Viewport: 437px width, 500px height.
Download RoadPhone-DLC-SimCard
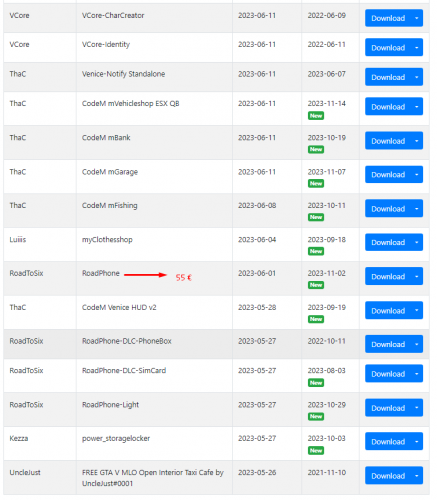tap(388, 374)
